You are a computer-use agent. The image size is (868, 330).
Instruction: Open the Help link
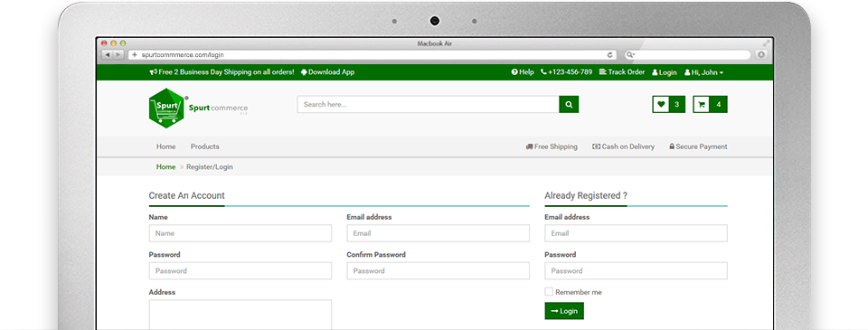(523, 72)
